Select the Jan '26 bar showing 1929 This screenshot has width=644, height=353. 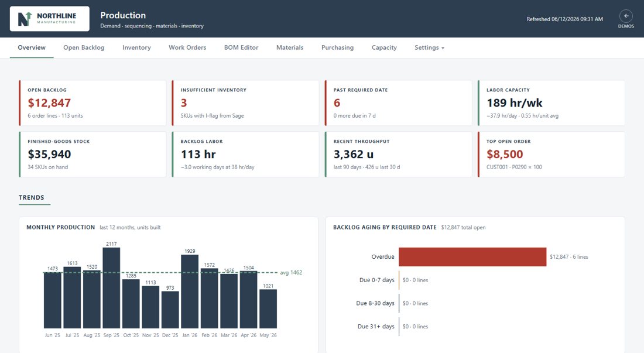click(x=190, y=292)
